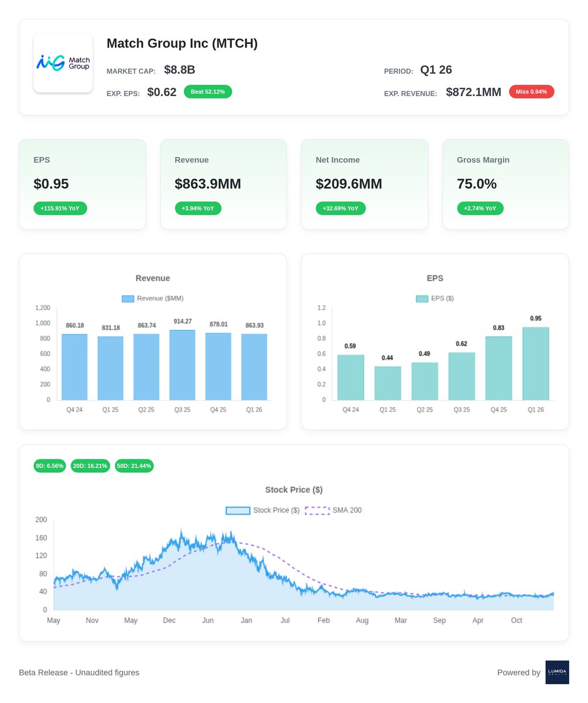
Task: Click the 75.0% gross margin value
Action: point(477,184)
